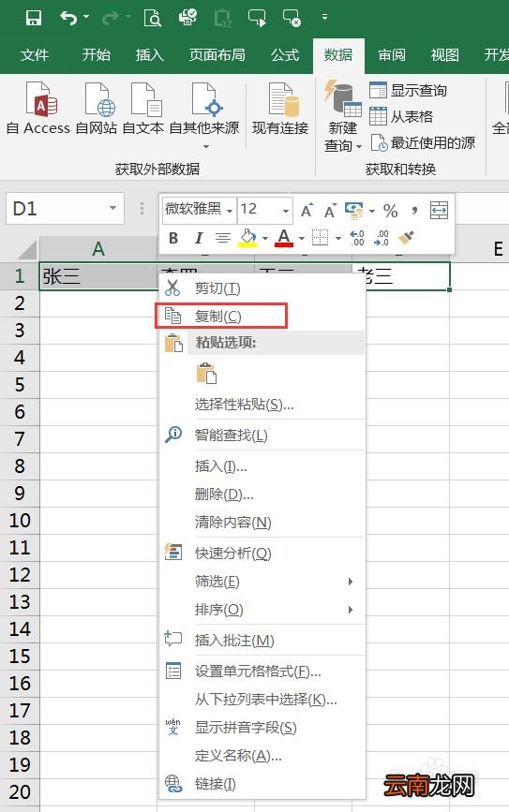Increase font size in mini toolbar
509x812 pixels.
[x=307, y=210]
